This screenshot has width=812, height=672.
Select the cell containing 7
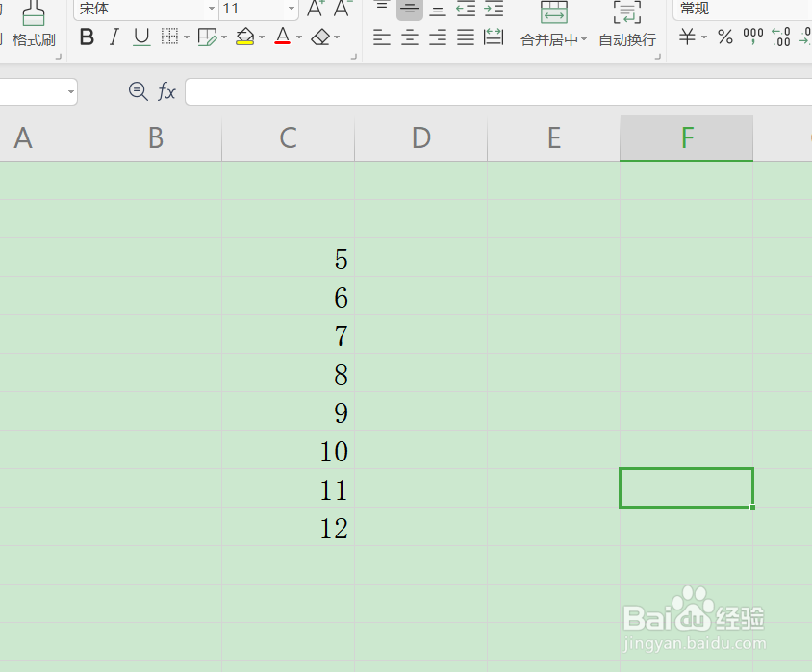coord(288,335)
